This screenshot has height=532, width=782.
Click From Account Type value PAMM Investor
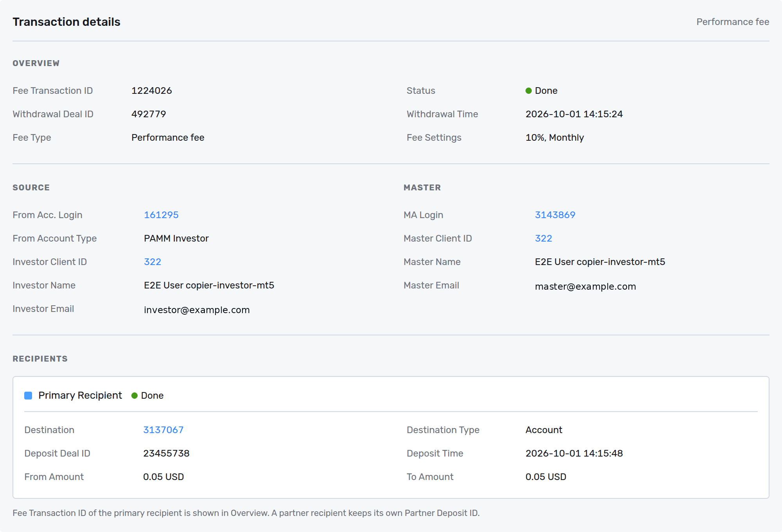click(x=176, y=238)
